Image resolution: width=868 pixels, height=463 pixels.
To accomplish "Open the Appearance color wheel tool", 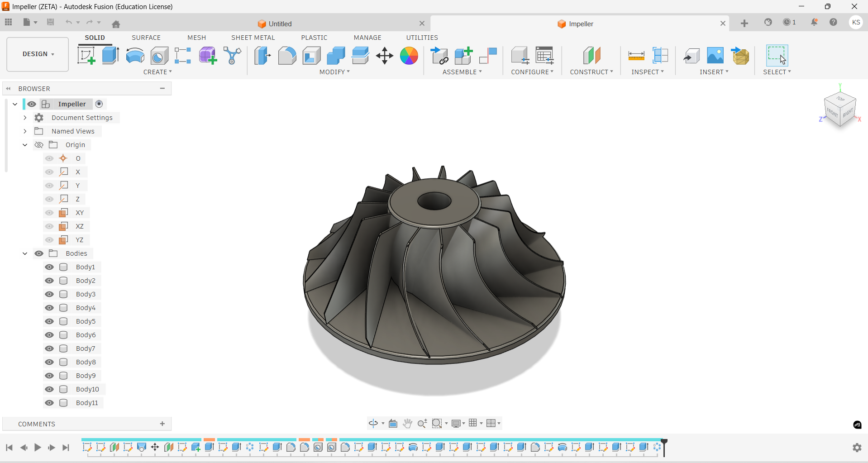I will pos(409,56).
